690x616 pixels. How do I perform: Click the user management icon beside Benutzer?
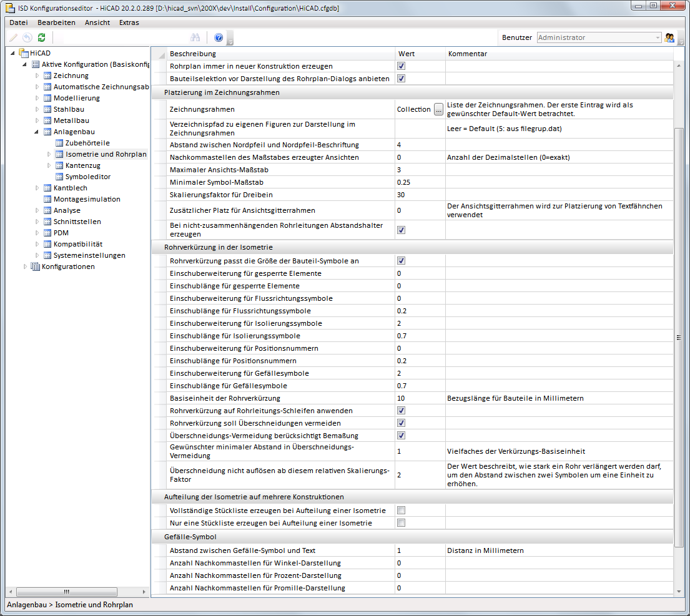pyautogui.click(x=669, y=37)
